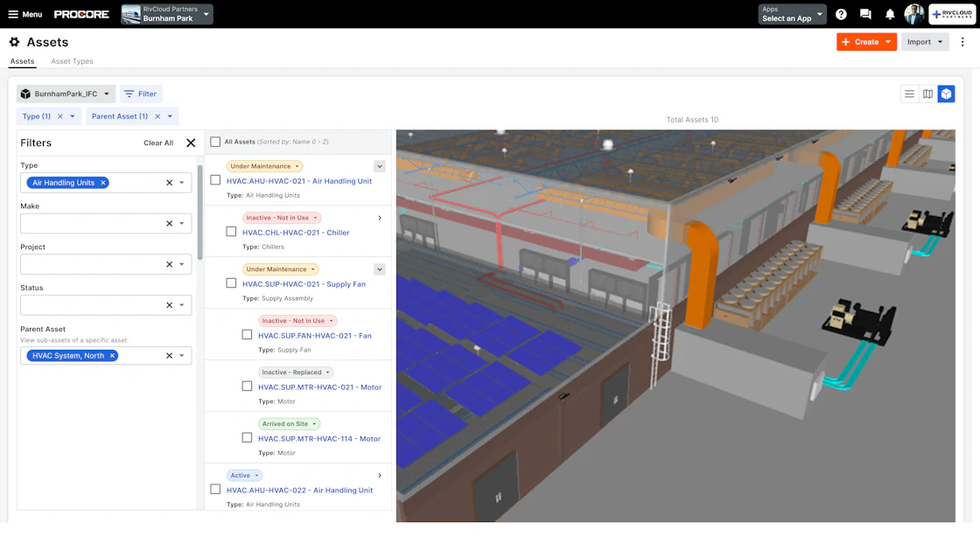Remove HVAC System, North tag
Image resolution: width=980 pixels, height=551 pixels.
click(113, 355)
